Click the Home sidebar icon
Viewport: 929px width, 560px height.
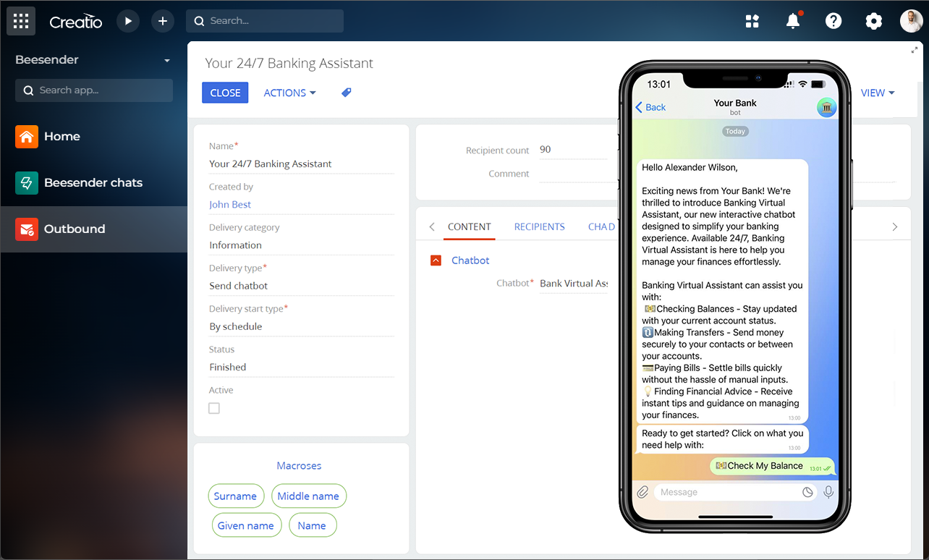coord(27,136)
